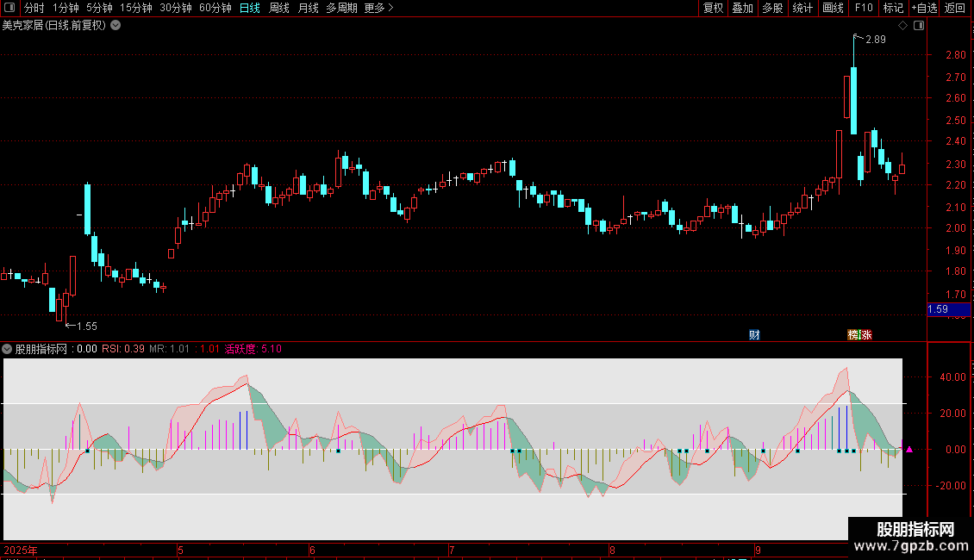Select the 30分钟 timeframe

point(176,8)
